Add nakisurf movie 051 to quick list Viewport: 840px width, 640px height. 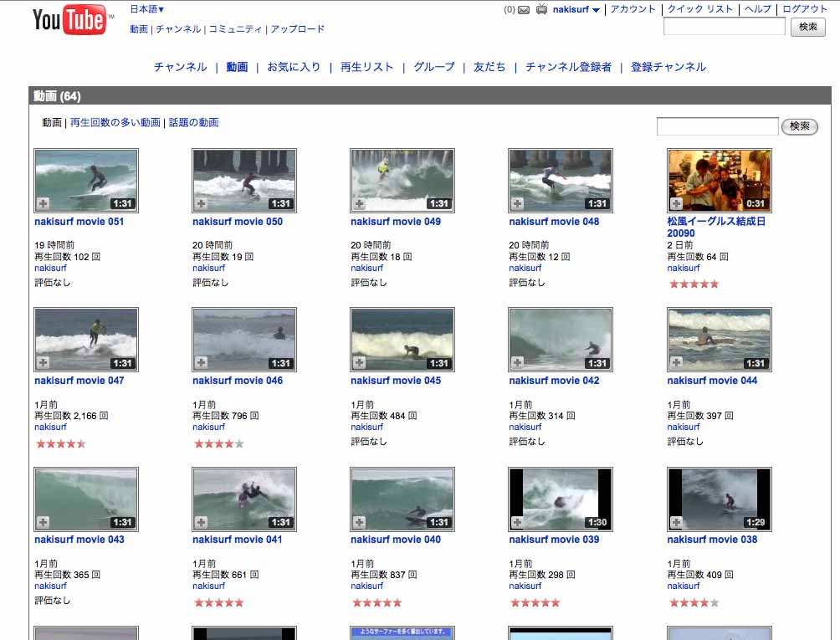click(43, 203)
